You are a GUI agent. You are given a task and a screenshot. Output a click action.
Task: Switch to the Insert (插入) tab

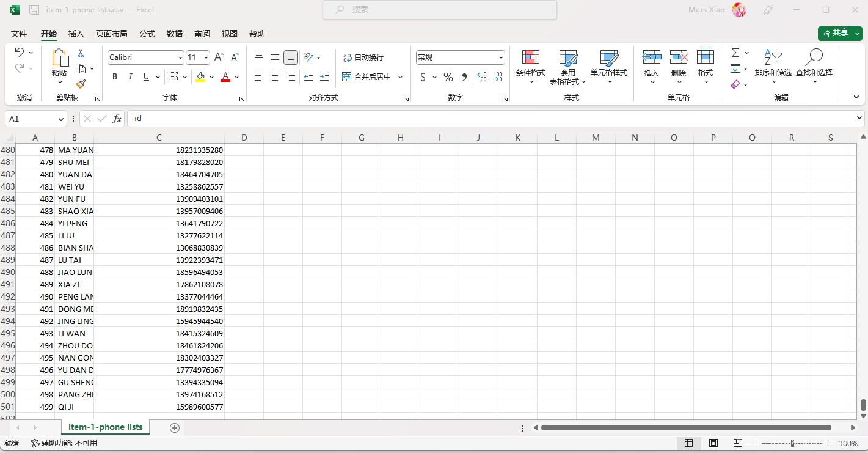click(76, 34)
